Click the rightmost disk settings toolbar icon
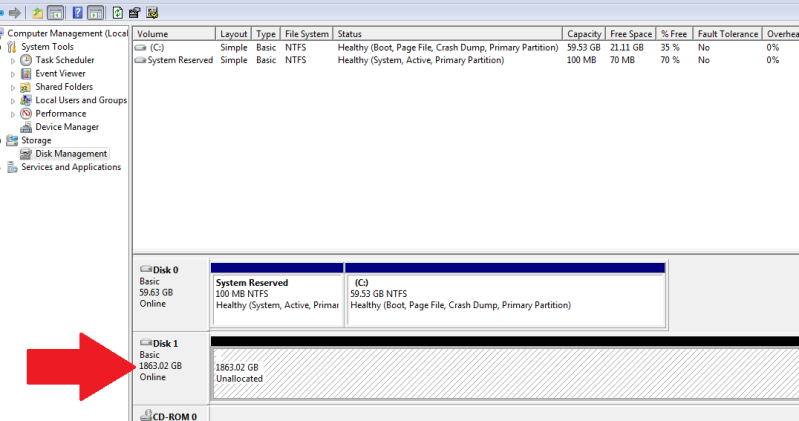799x421 pixels. click(152, 13)
